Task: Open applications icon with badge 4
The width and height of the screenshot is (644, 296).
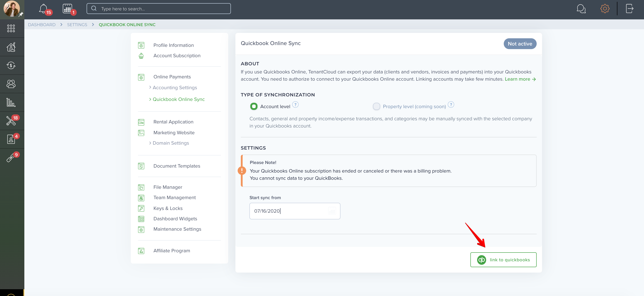Action: tap(11, 139)
